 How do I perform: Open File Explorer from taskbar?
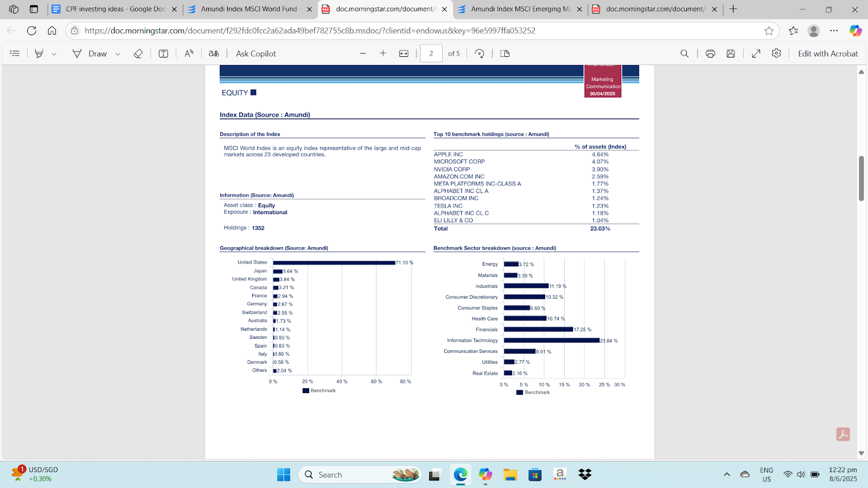(510, 475)
